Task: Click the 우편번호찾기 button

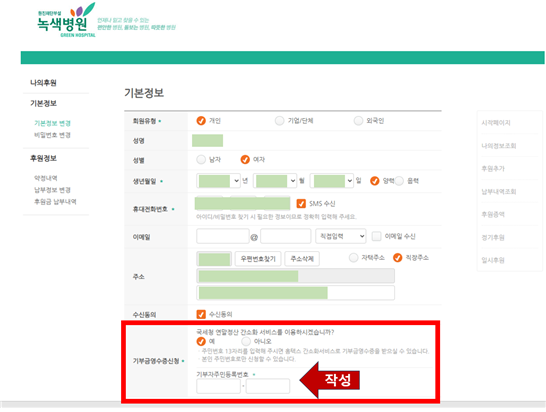Action: pyautogui.click(x=258, y=259)
